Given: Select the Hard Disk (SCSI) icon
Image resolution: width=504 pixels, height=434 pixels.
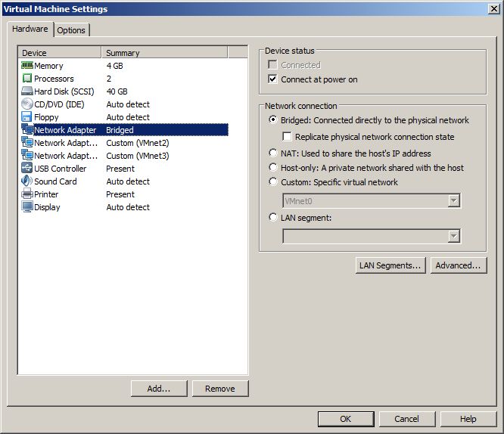Looking at the screenshot, I should 27,91.
